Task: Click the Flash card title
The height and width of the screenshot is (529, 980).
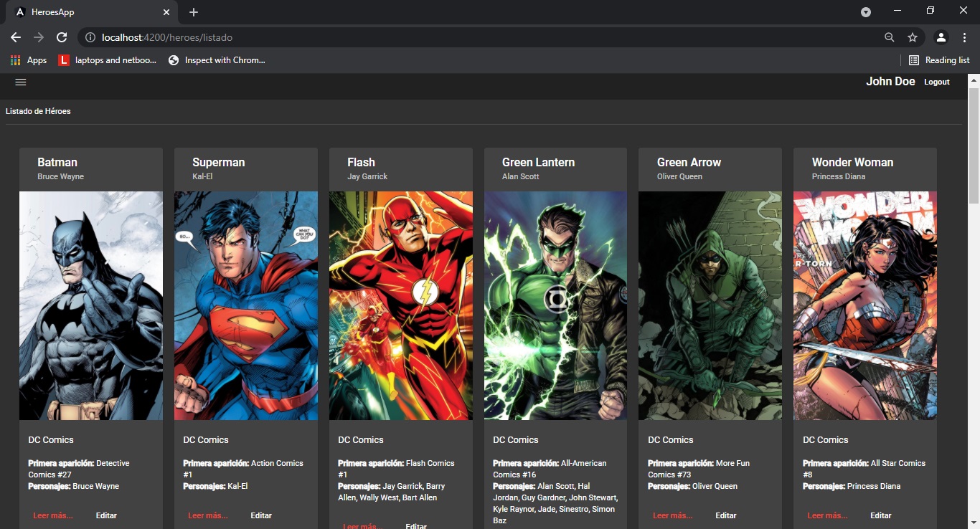Action: (361, 162)
